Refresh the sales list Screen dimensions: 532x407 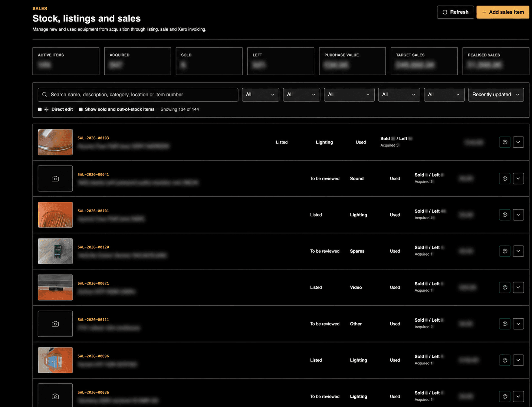click(455, 12)
